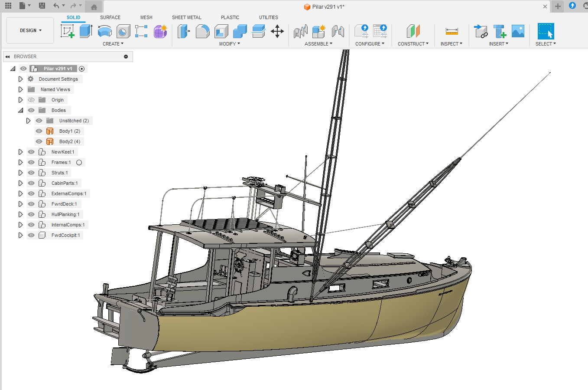Collapse the Bodies folder

[x=20, y=110]
